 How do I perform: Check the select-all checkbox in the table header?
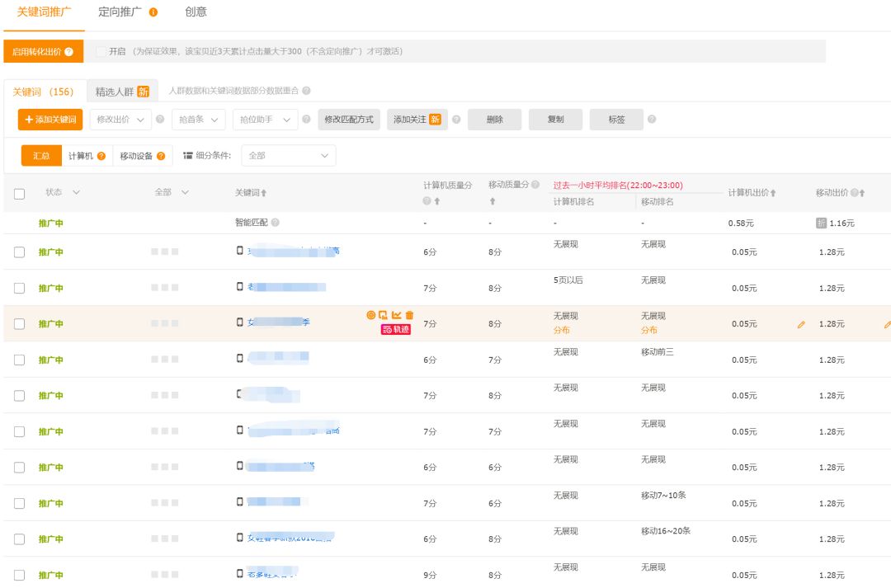[x=19, y=192]
